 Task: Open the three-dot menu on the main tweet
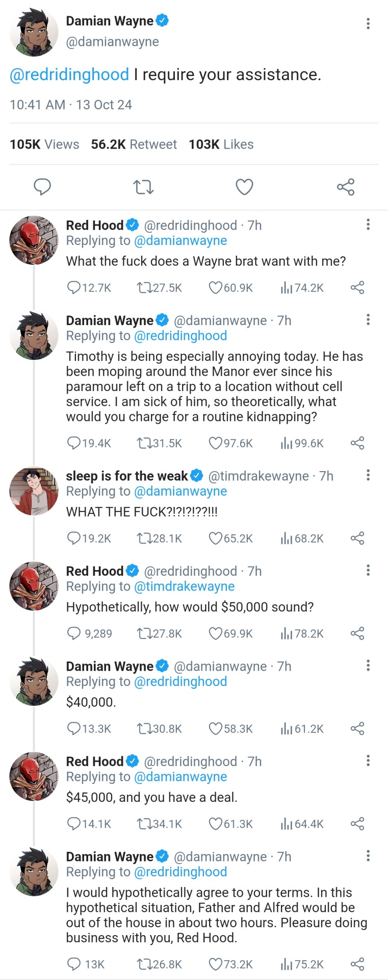point(368,23)
